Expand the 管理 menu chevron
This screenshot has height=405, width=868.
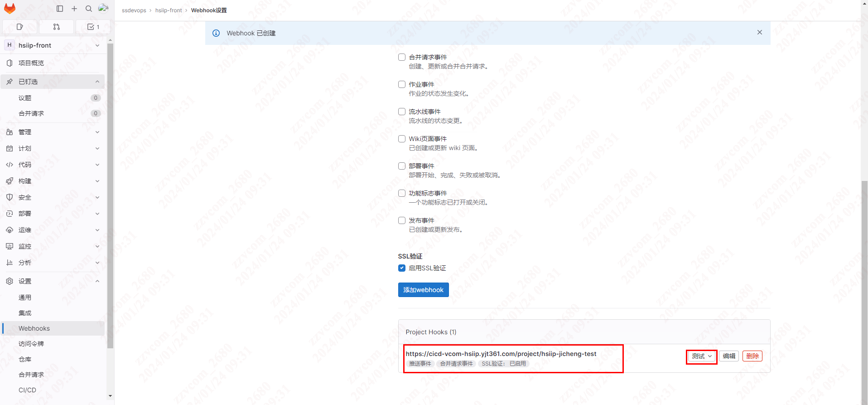[97, 132]
